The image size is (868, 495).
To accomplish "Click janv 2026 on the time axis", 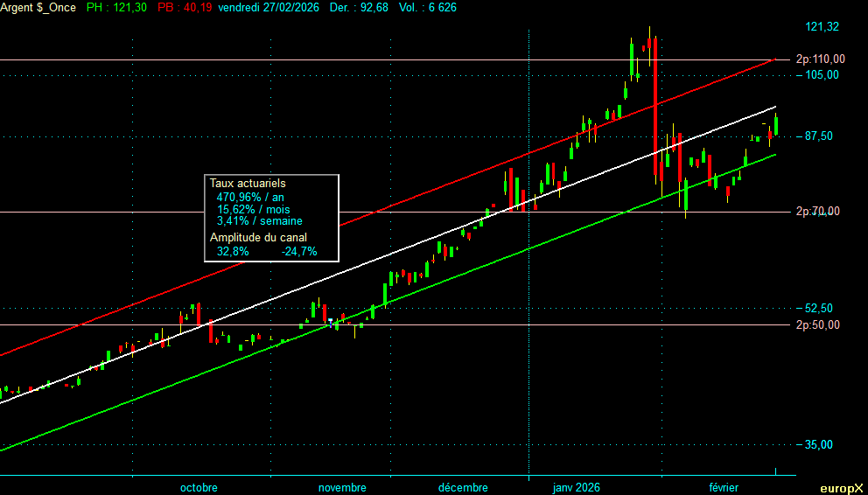I will coord(576,488).
